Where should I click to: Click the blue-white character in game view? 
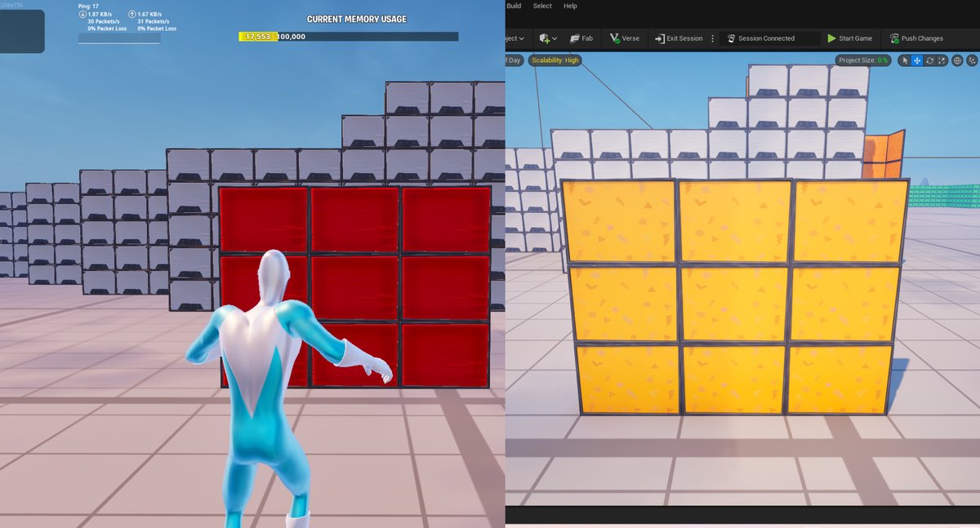269,388
